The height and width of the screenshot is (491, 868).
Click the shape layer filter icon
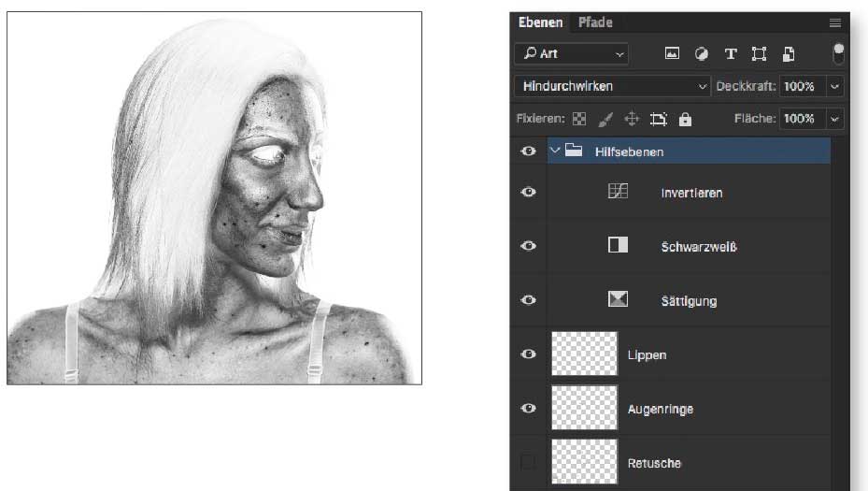[x=760, y=53]
